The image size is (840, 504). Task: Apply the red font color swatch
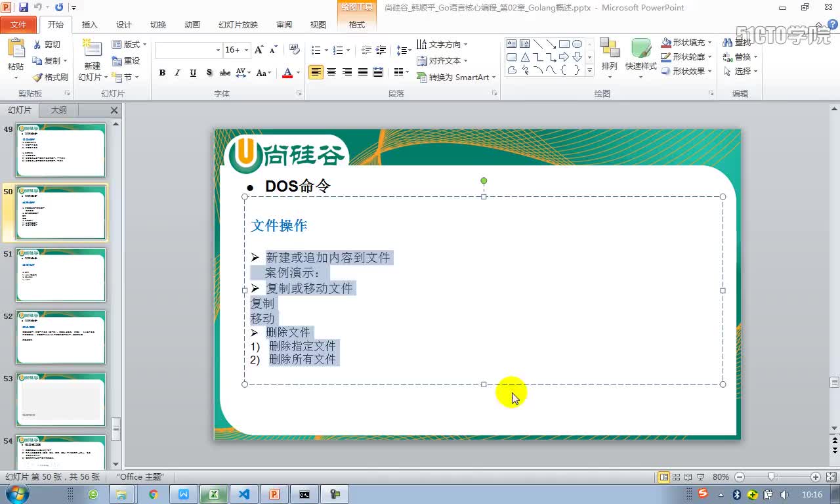tap(287, 73)
